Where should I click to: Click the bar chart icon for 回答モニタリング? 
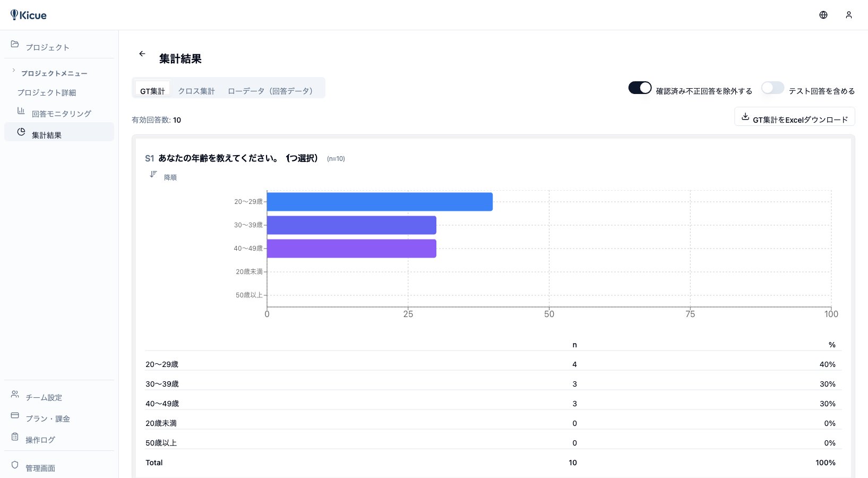21,111
